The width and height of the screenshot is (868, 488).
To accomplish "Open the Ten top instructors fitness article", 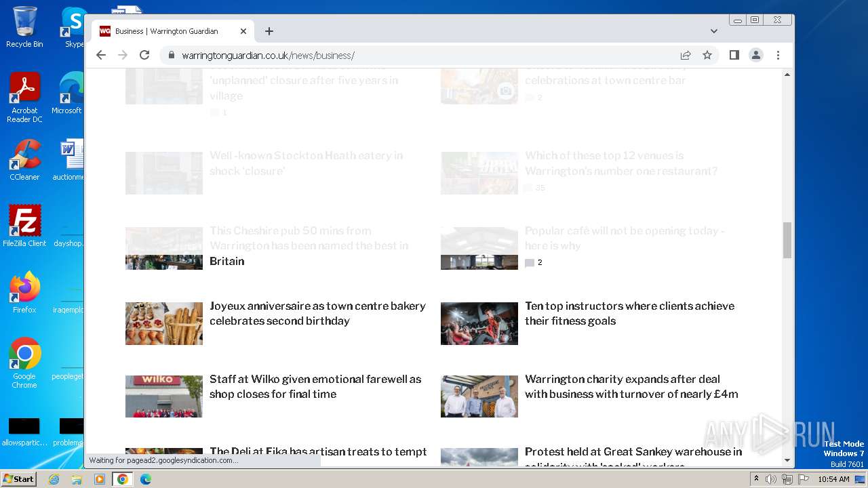I will 629,313.
